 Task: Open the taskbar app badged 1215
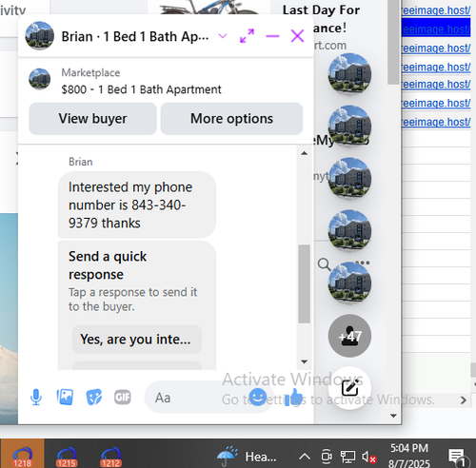(x=67, y=456)
